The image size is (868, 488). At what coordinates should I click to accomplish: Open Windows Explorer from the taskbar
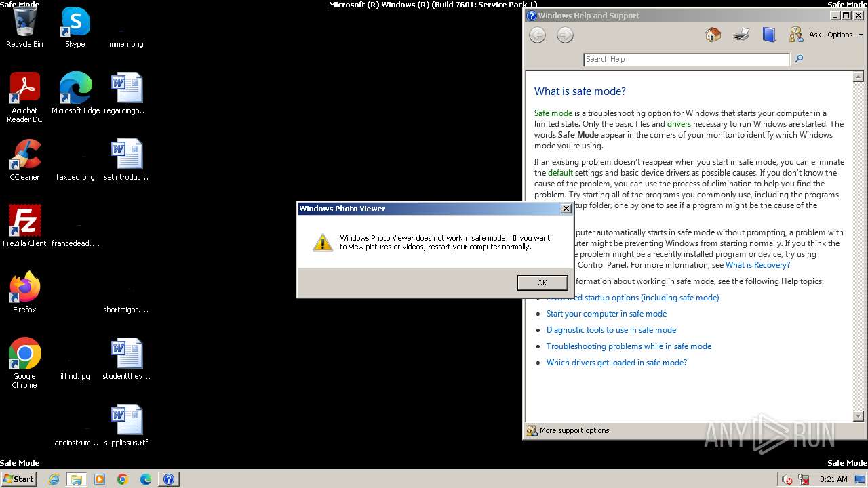[77, 479]
